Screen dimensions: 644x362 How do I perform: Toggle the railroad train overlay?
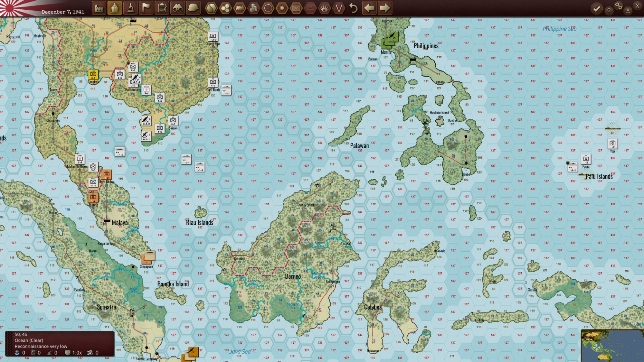point(240,8)
